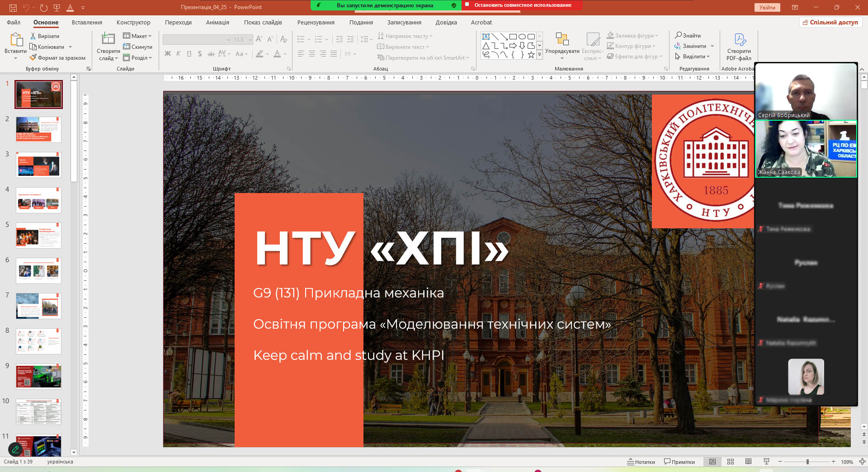Click the Cut (Вирізати) scissors icon
Image resolution: width=868 pixels, height=472 pixels.
click(x=33, y=36)
